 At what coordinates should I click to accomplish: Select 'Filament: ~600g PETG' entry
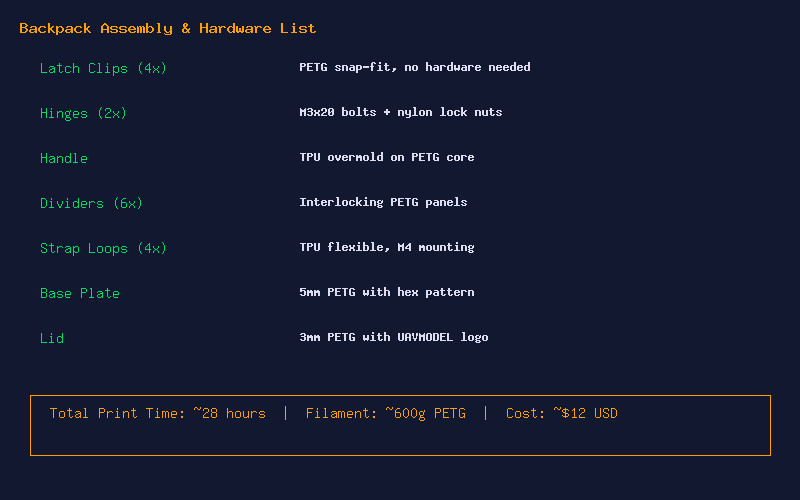pyautogui.click(x=386, y=413)
